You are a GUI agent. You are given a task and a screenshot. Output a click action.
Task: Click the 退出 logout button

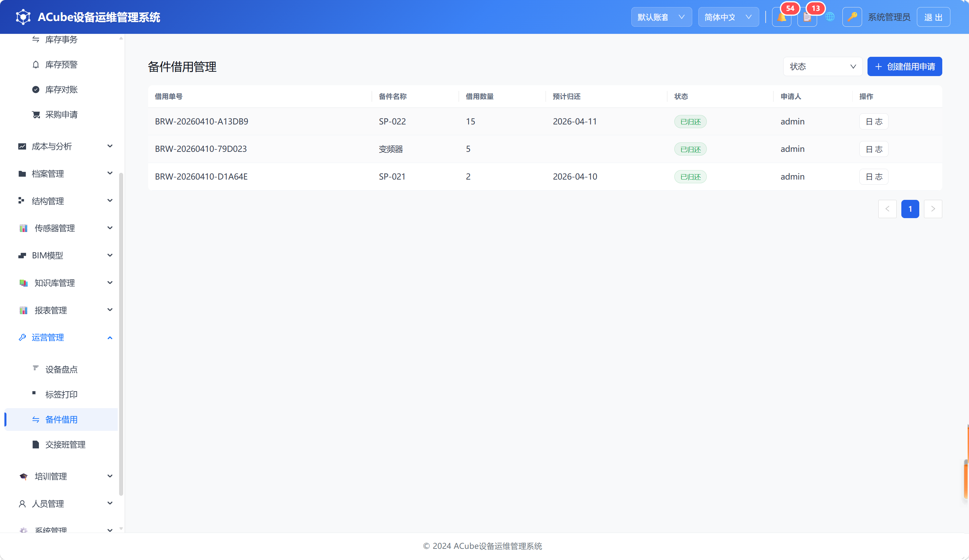tap(933, 17)
